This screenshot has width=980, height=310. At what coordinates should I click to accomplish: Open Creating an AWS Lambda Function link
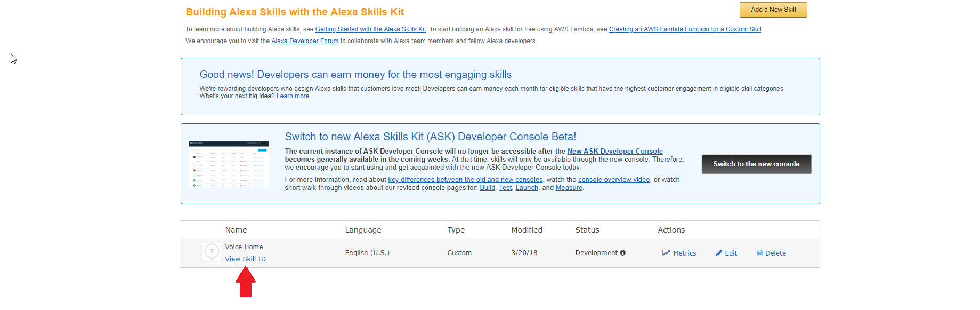(685, 29)
